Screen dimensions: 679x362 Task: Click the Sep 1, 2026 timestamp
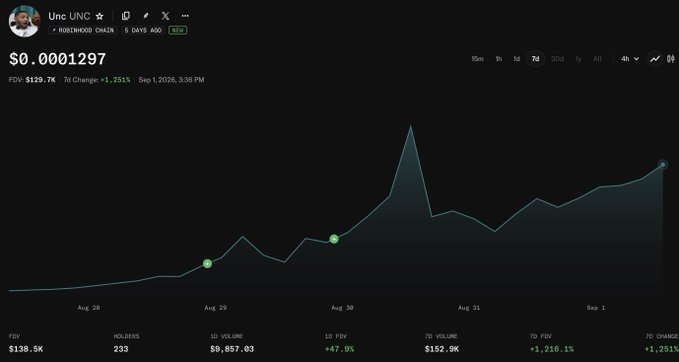point(171,80)
